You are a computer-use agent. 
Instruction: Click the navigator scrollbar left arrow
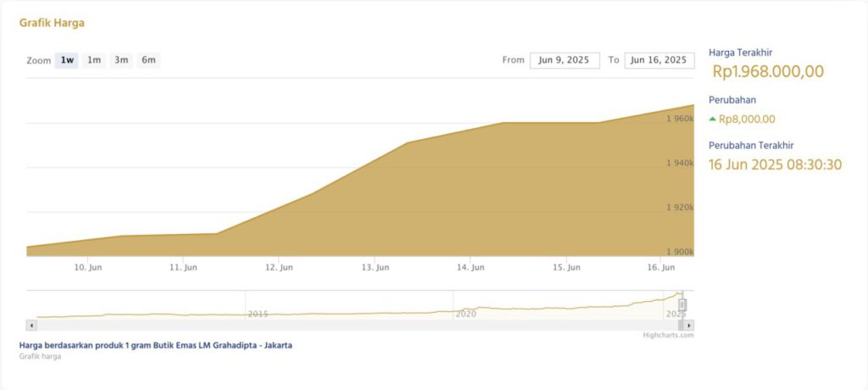pos(31,325)
